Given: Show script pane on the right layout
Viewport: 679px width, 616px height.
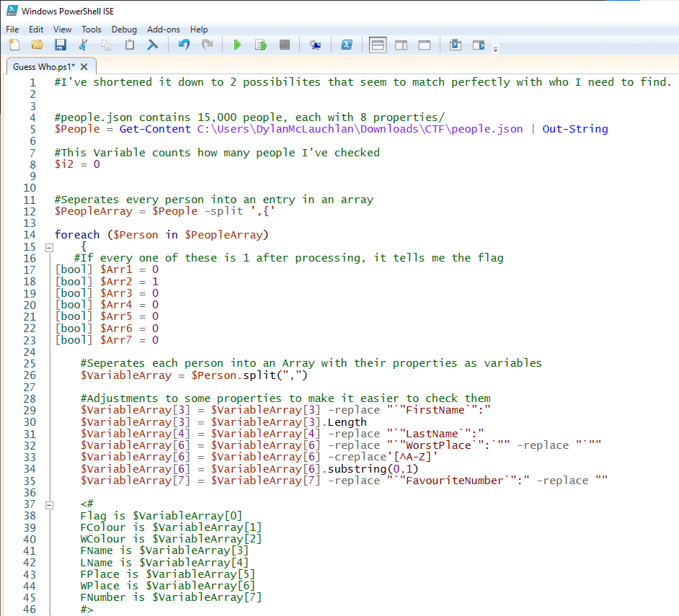Looking at the screenshot, I should point(401,45).
